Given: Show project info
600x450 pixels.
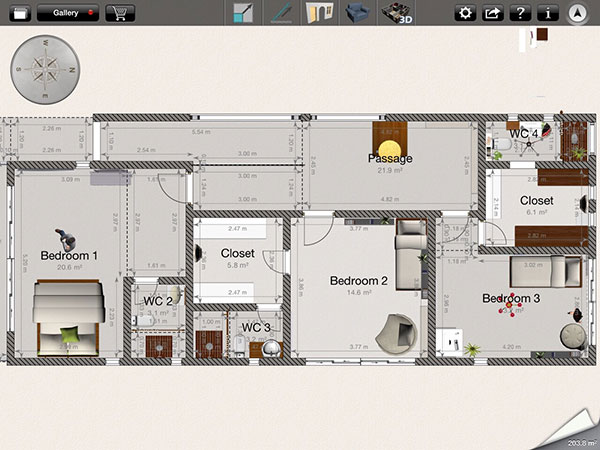Looking at the screenshot, I should pos(548,13).
